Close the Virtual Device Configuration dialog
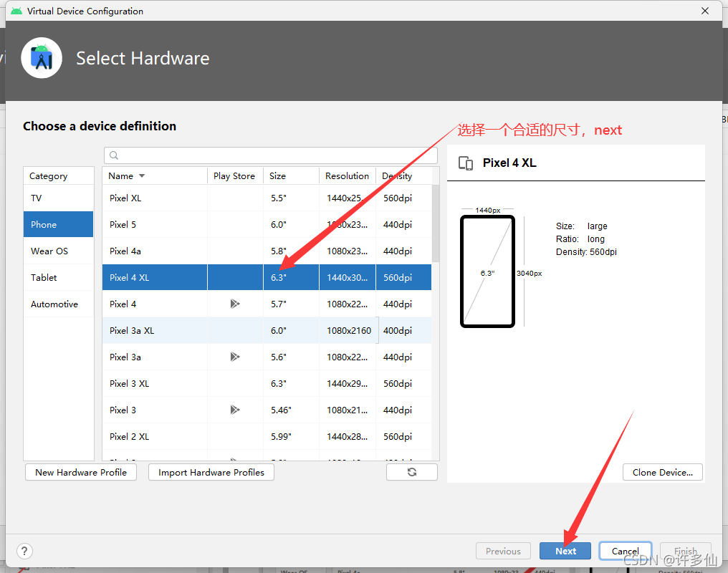 (705, 11)
